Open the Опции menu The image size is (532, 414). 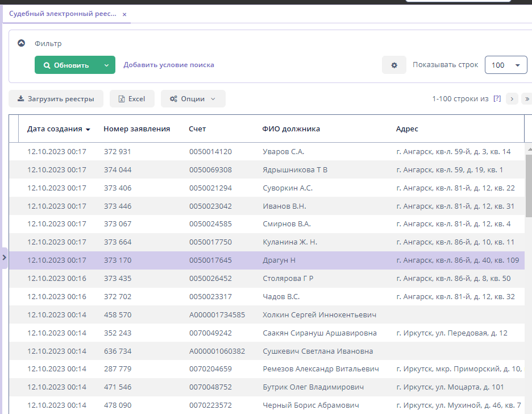tap(193, 98)
